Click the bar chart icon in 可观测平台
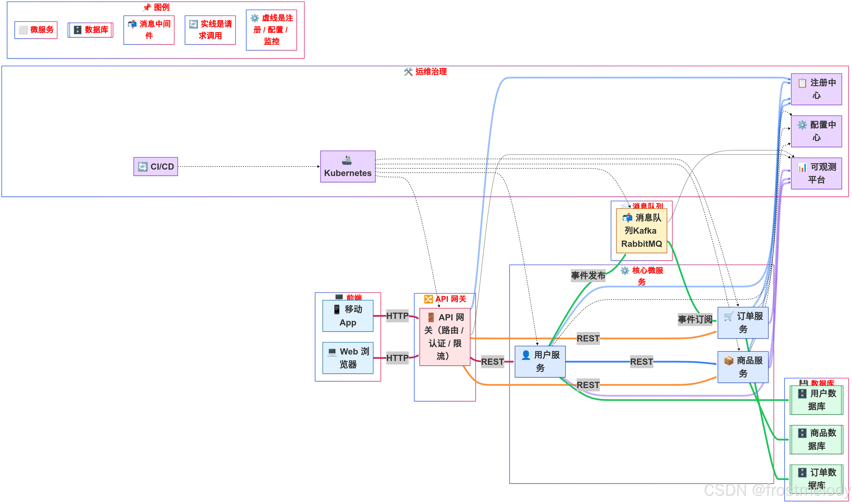 [802, 167]
